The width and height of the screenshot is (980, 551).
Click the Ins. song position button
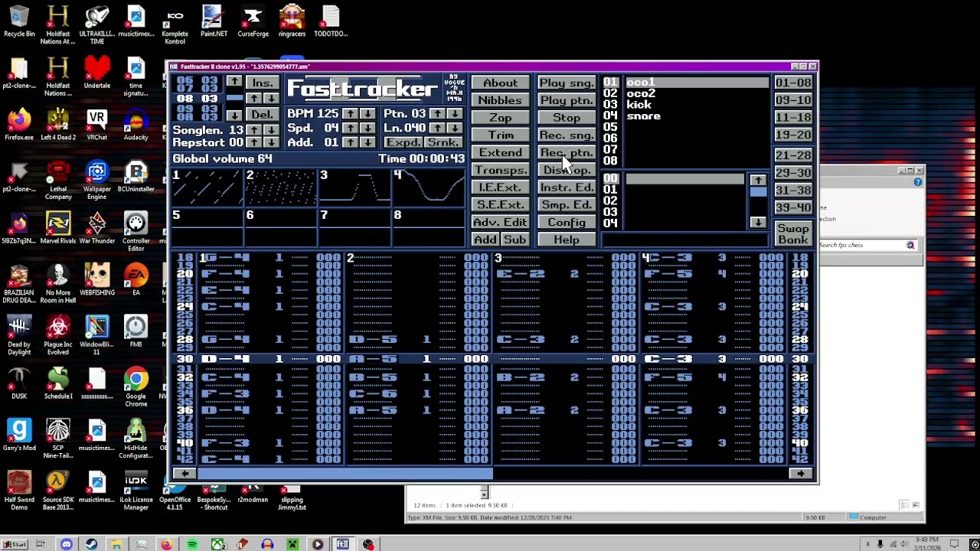(x=262, y=83)
